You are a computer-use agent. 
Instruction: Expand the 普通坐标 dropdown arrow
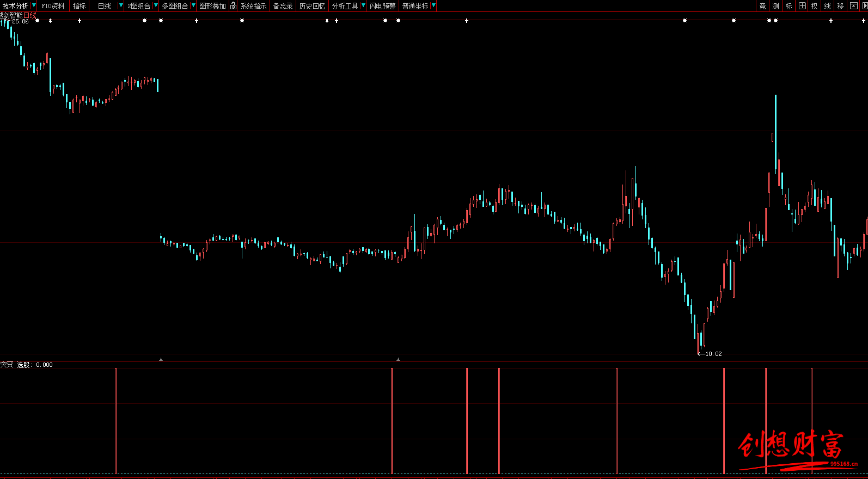point(433,5)
